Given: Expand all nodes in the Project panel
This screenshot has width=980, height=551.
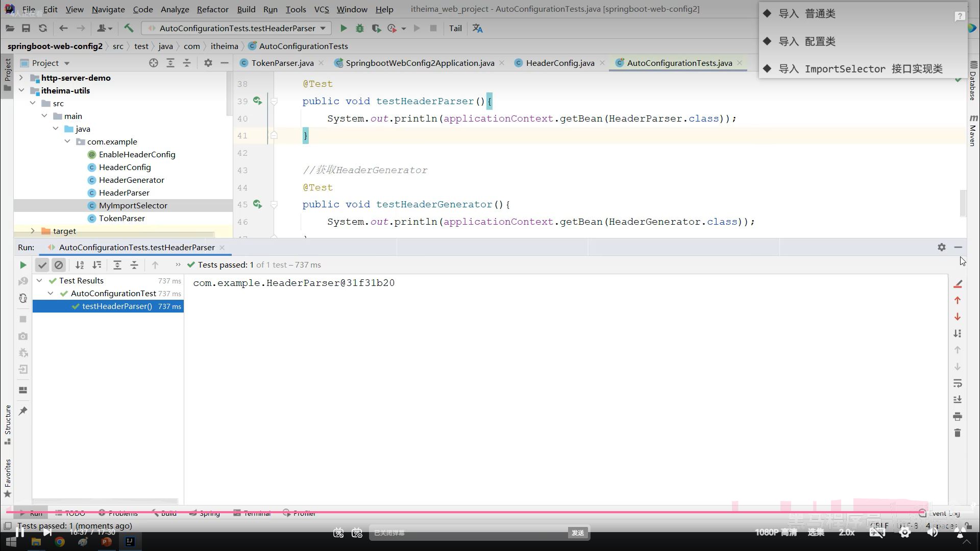Looking at the screenshot, I should click(x=170, y=63).
